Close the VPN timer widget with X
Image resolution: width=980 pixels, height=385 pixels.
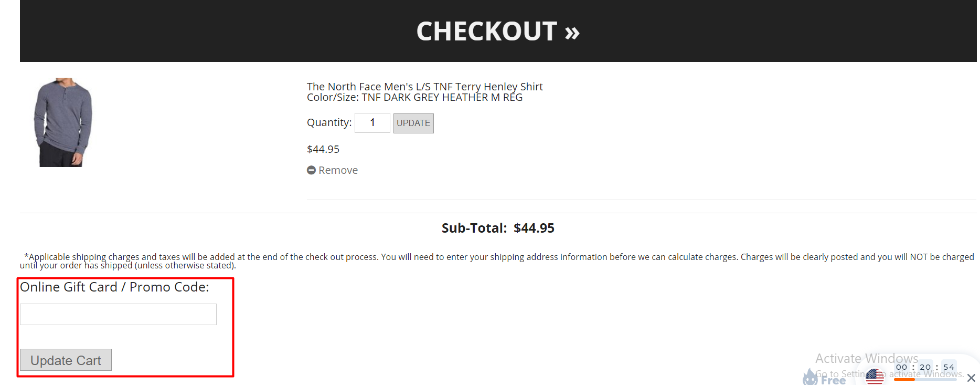tap(971, 378)
